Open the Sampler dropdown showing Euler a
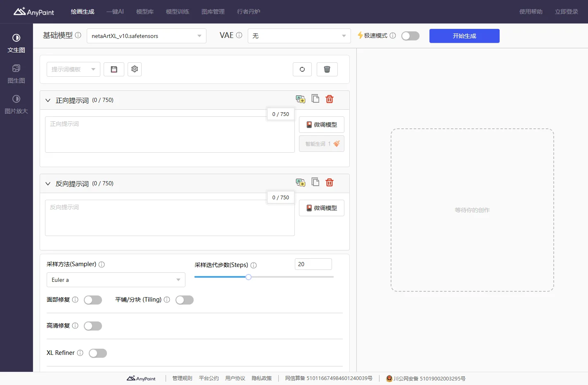 pyautogui.click(x=116, y=280)
